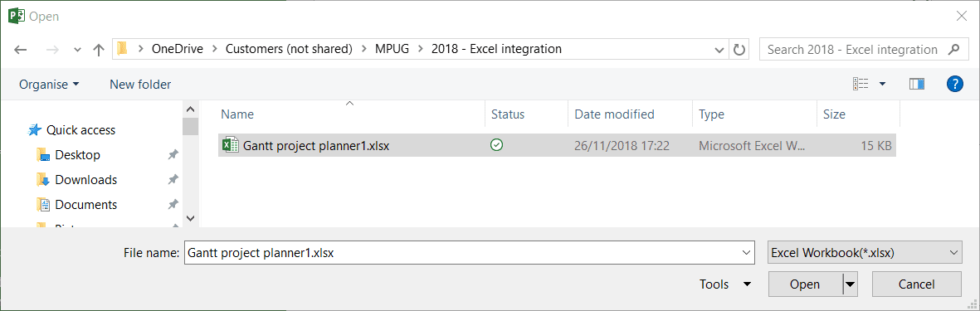The height and width of the screenshot is (311, 980).
Task: Select the Downloads folder in the sidebar
Action: [85, 180]
